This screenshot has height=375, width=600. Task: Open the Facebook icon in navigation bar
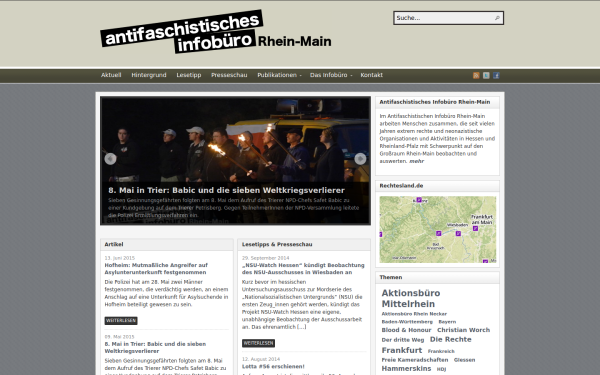click(496, 75)
